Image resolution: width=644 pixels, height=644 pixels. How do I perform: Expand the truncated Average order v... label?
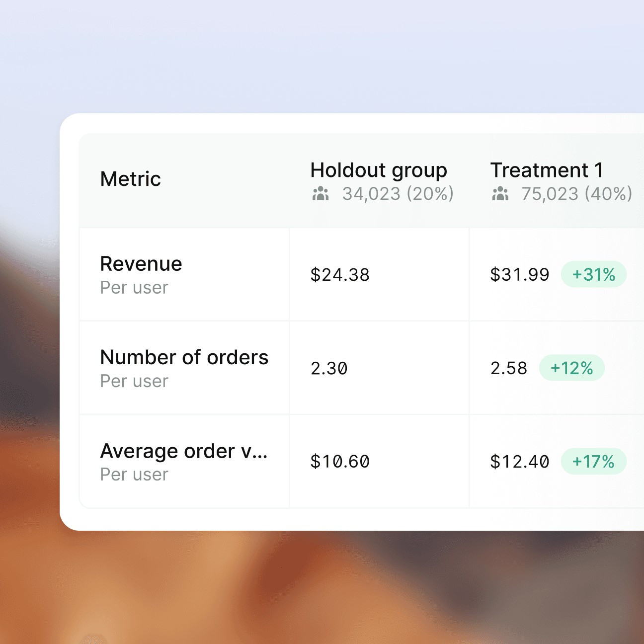coord(184,451)
